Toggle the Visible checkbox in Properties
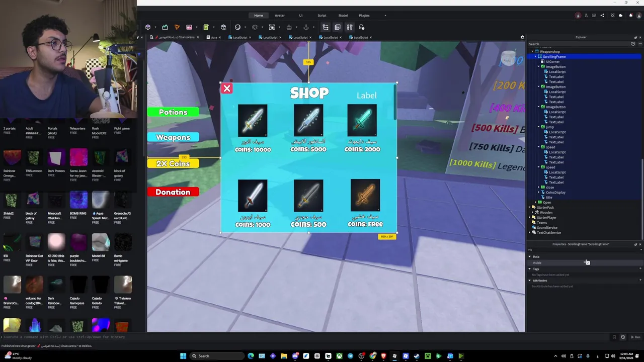The width and height of the screenshot is (644, 362). tap(587, 263)
